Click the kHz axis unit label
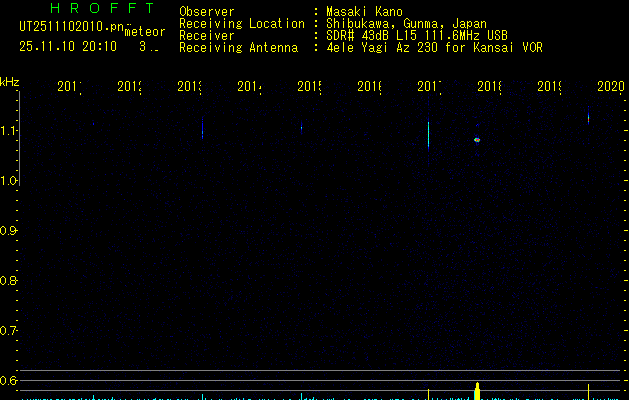 (10, 82)
